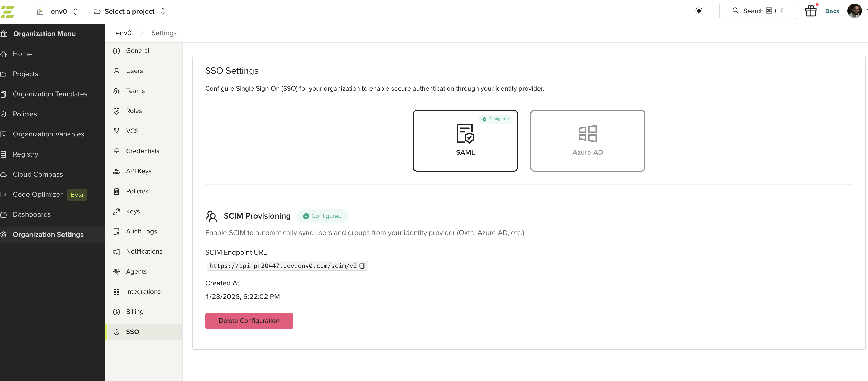The image size is (868, 381).
Task: Select the Azure AD provider card
Action: 588,141
